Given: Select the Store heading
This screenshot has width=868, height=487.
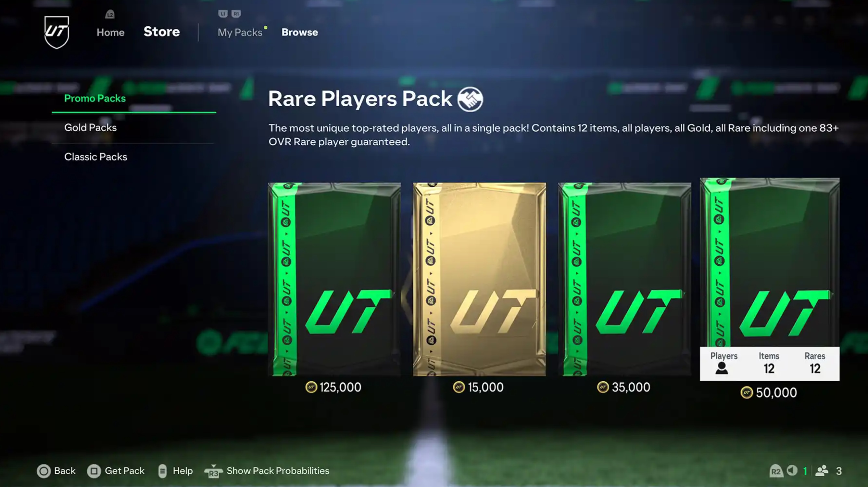Looking at the screenshot, I should point(162,32).
